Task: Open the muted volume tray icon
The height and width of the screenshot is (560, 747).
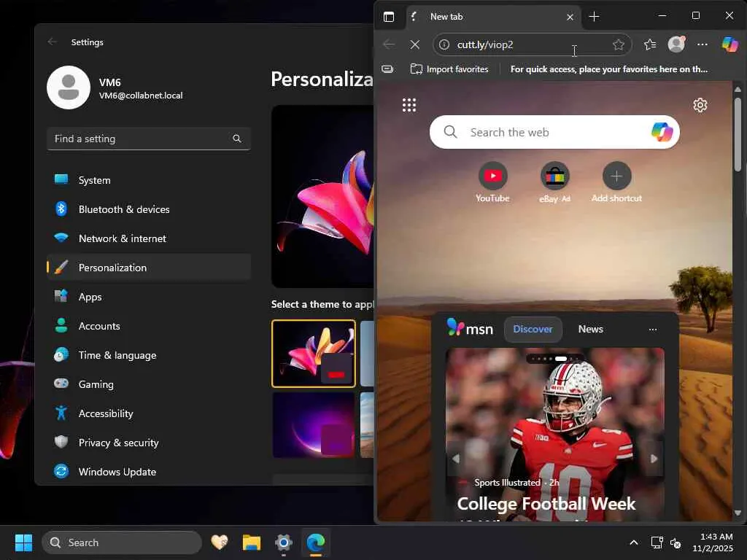Action: click(x=675, y=542)
